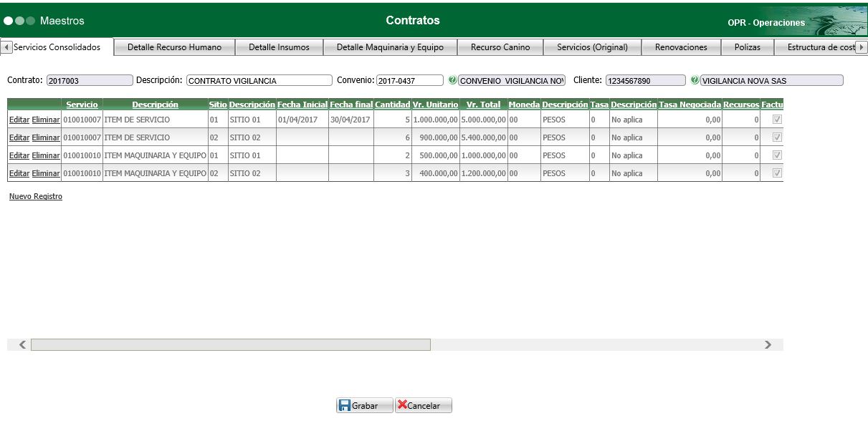The height and width of the screenshot is (431, 868).
Task: Click the date cell 30/04/2017
Action: (350, 120)
